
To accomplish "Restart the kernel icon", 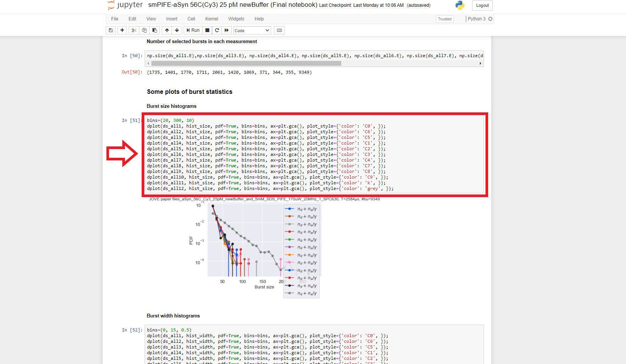I will 217,30.
